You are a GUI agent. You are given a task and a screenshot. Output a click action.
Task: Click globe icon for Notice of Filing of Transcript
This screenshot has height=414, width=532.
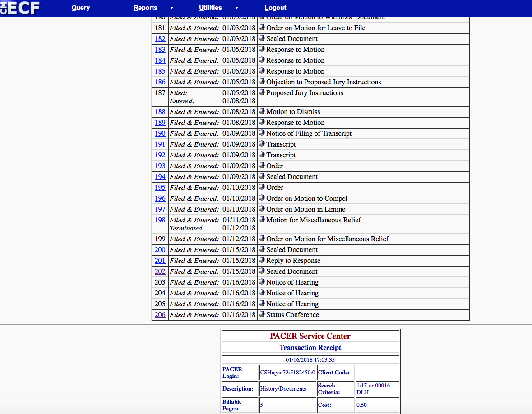(262, 133)
